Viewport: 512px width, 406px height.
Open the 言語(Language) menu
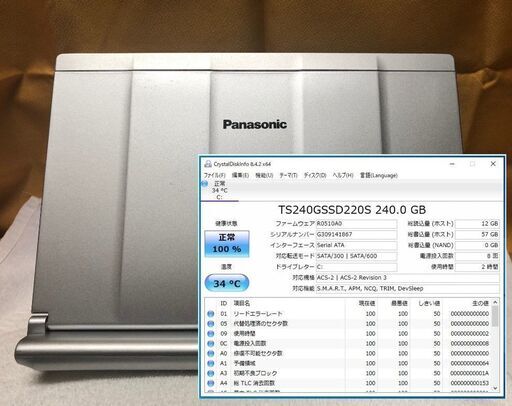379,175
